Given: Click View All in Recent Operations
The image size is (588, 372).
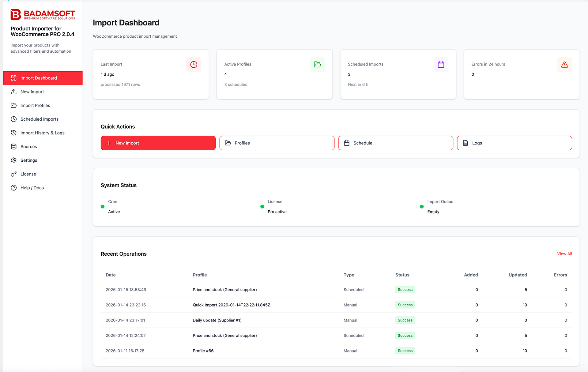Looking at the screenshot, I should pyautogui.click(x=564, y=254).
